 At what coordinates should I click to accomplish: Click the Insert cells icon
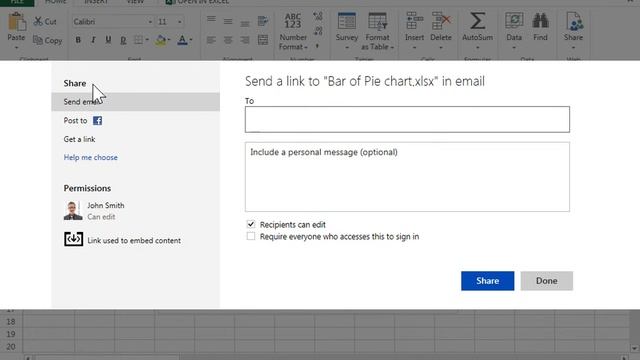(x=414, y=21)
